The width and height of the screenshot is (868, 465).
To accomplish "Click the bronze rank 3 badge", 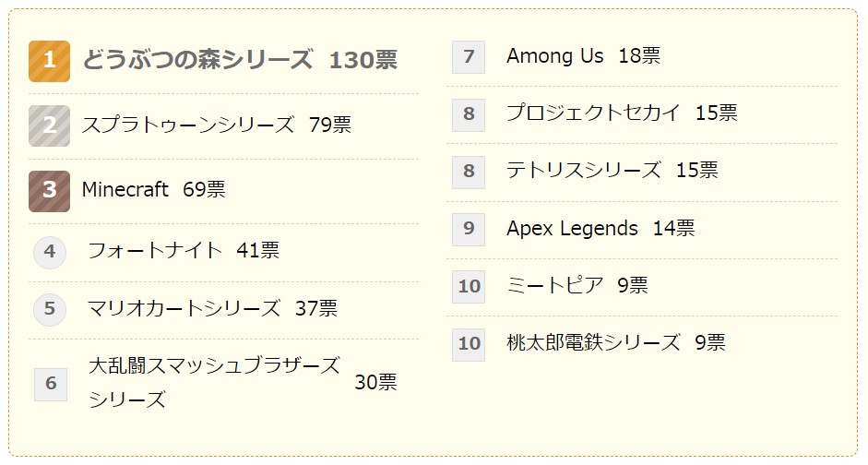I will (49, 190).
